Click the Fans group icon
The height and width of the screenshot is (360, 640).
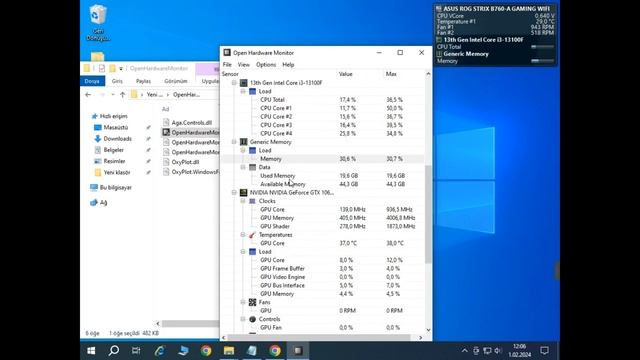[252, 302]
